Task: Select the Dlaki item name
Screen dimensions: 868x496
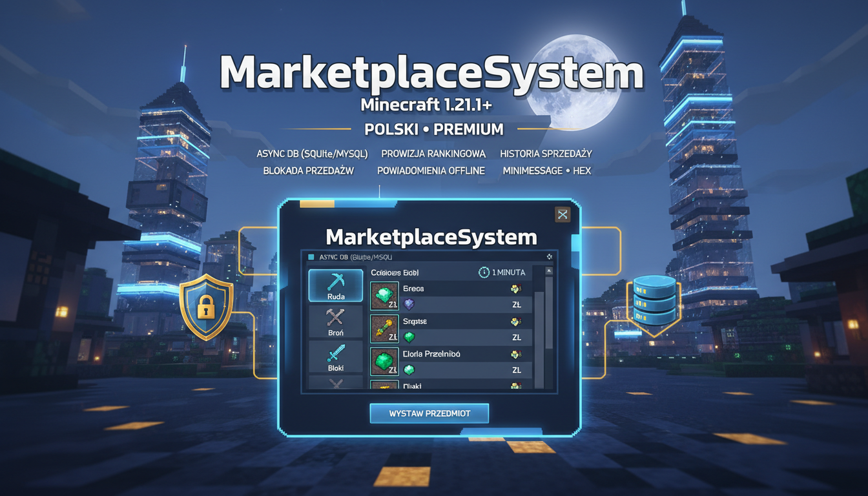Action: (x=413, y=386)
